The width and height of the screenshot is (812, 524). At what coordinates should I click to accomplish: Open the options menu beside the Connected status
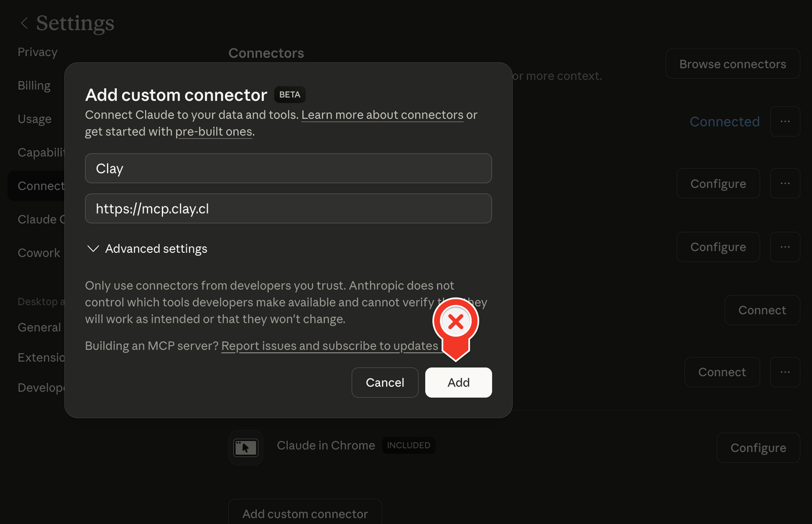coord(785,121)
